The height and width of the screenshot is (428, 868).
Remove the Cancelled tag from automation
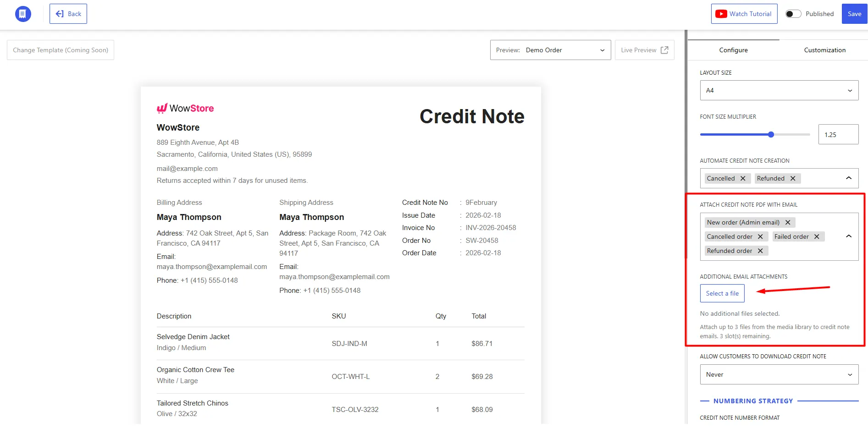743,178
